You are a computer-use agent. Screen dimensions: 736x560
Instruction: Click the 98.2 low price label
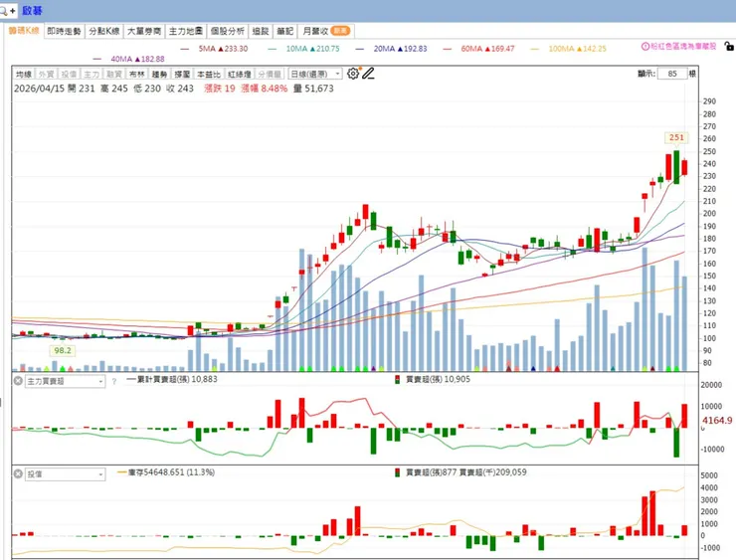click(63, 350)
